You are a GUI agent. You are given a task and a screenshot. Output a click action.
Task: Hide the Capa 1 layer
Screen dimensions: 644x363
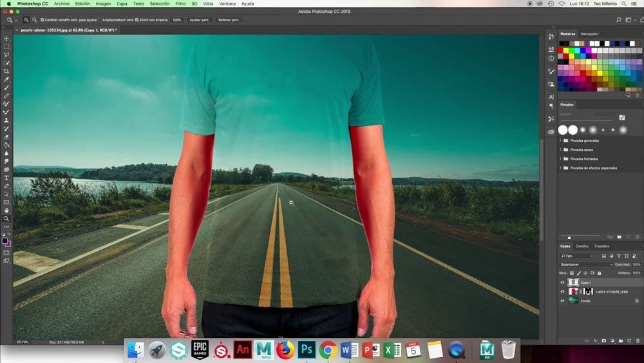pyautogui.click(x=562, y=282)
